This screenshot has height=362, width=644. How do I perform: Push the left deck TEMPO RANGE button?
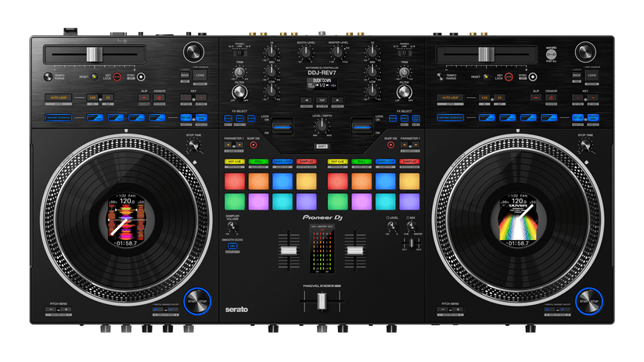[x=48, y=77]
